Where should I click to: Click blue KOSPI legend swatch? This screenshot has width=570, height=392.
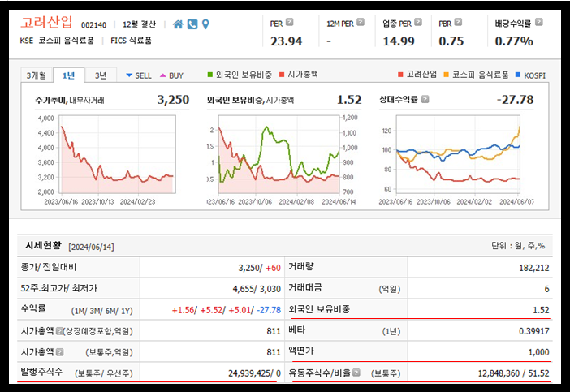pyautogui.click(x=518, y=75)
